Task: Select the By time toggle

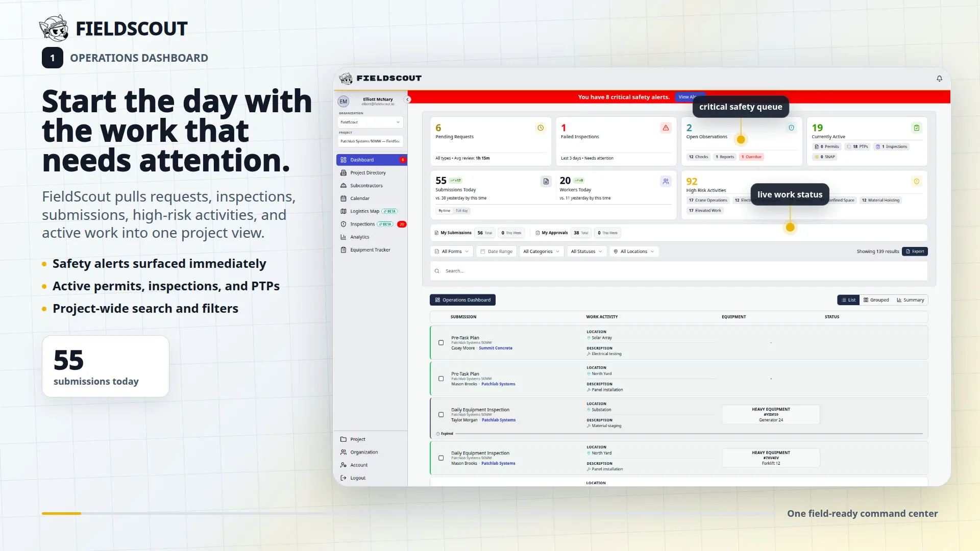Action: [444, 211]
